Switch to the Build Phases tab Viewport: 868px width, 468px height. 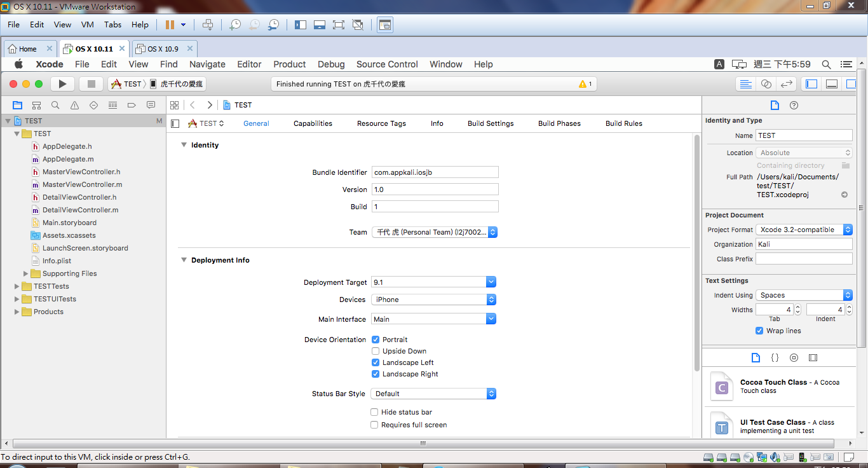click(559, 123)
